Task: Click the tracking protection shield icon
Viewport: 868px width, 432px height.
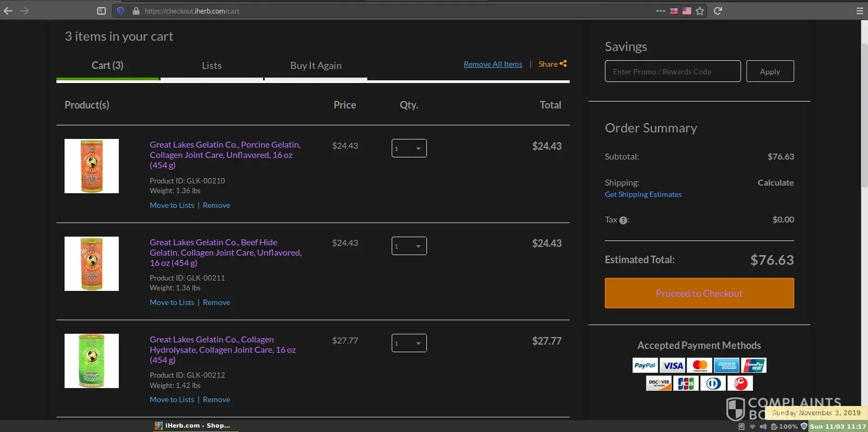Action: (120, 11)
